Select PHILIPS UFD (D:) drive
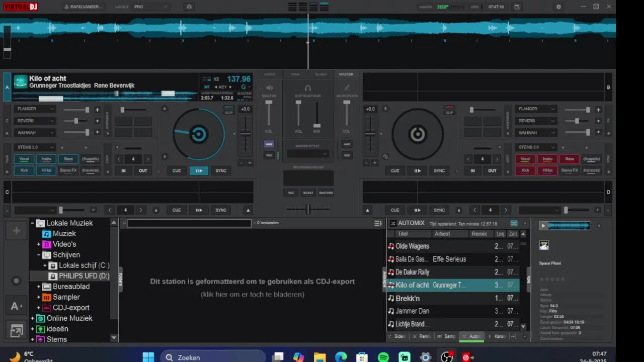Image resolution: width=644 pixels, height=362 pixels. click(x=84, y=276)
